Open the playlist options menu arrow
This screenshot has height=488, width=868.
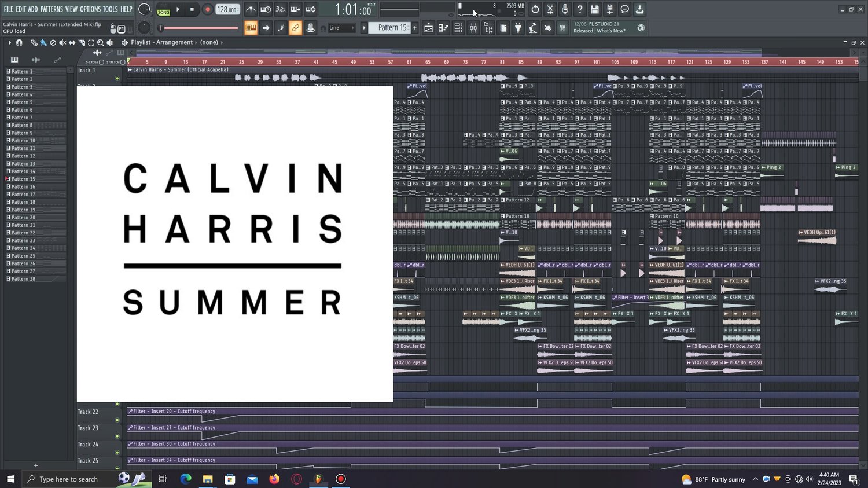pyautogui.click(x=10, y=43)
